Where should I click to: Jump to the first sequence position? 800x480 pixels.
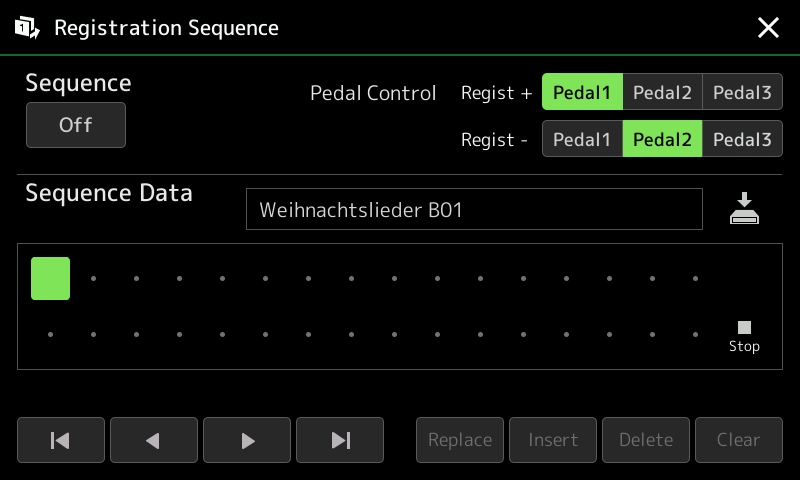pos(61,440)
